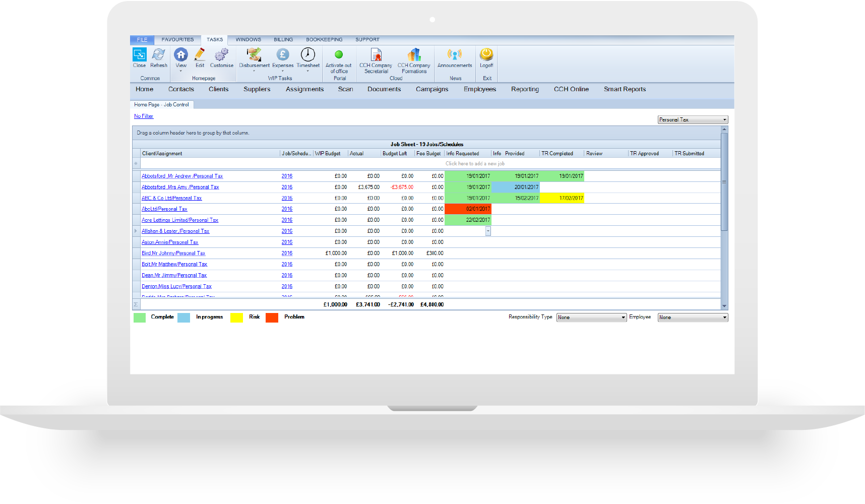Screen dimensions: 865x504
Task: Click the Refresh icon in the ribbon
Action: coord(158,55)
